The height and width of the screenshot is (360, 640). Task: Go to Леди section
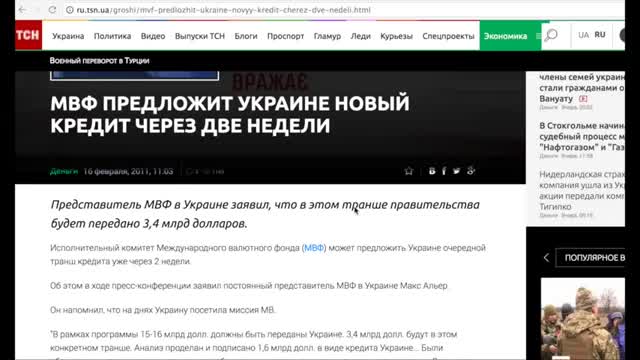tap(360, 36)
